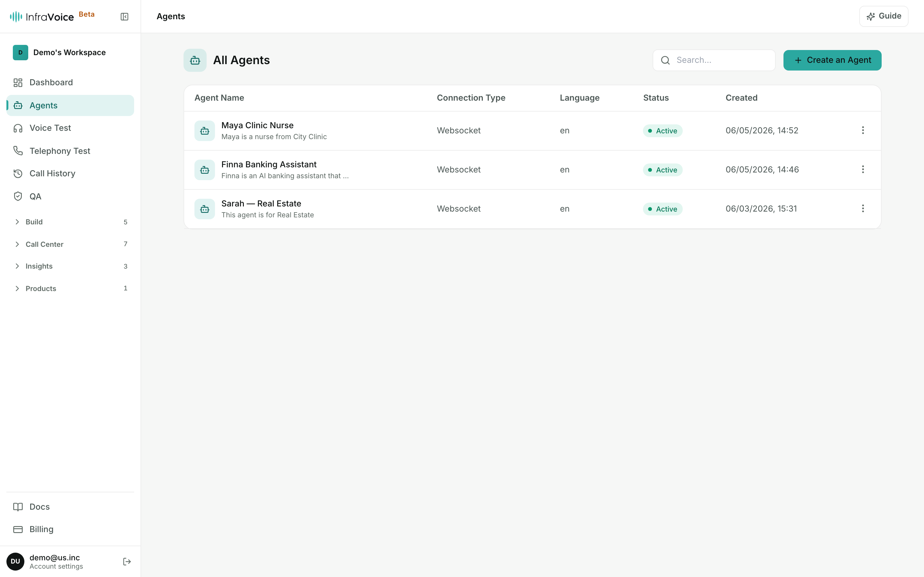Viewport: 924px width, 577px height.
Task: Click the Sarah Real Estate robot icon
Action: pos(205,209)
